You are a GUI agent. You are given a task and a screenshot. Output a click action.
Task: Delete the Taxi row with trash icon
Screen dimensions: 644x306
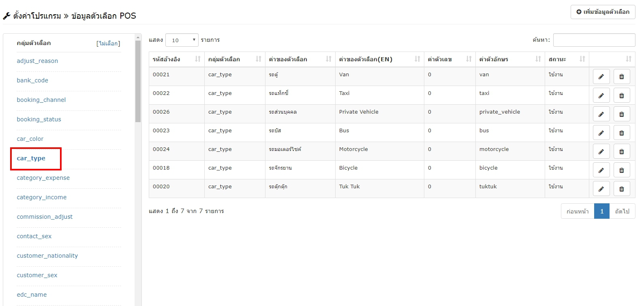tap(621, 95)
